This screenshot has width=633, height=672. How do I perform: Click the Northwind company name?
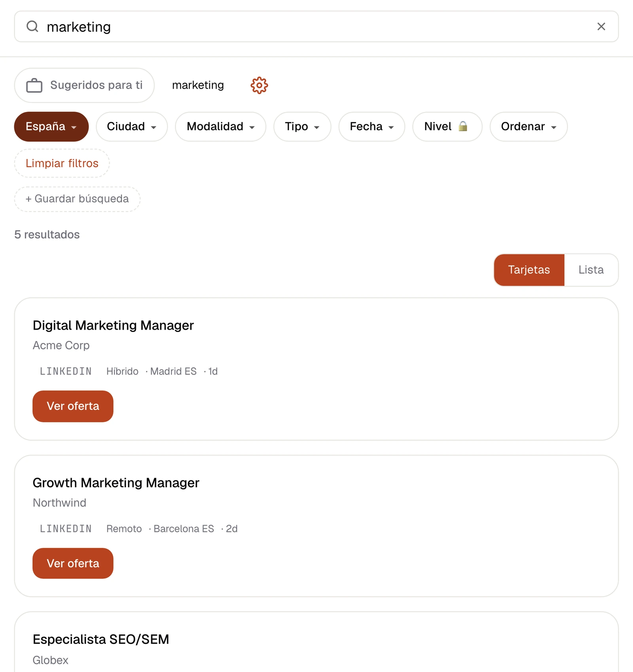59,503
